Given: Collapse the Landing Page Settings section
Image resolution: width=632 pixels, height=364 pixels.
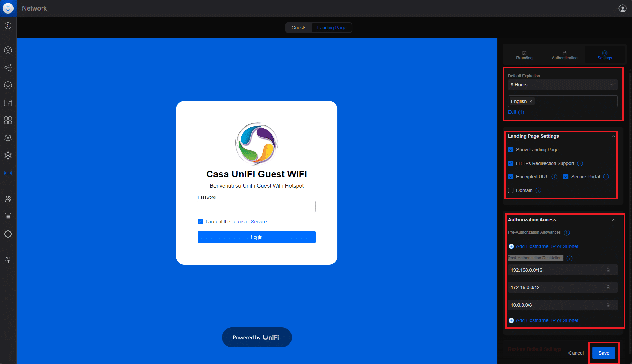Looking at the screenshot, I should (x=614, y=136).
